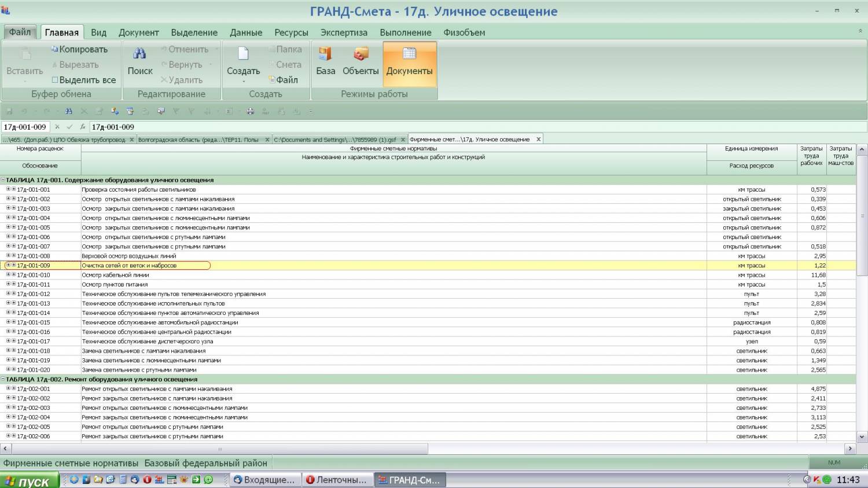Collapse the ribbon with the top-right caret

860,31
